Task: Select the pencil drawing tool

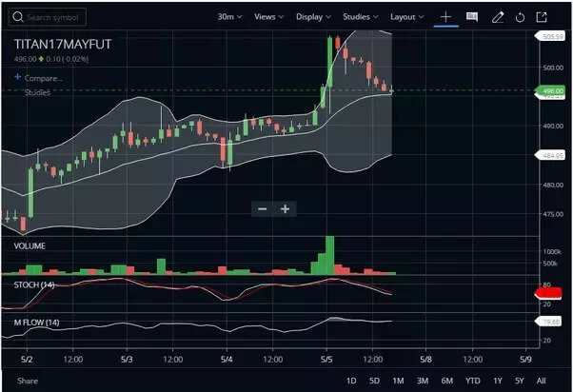Action: pos(498,17)
